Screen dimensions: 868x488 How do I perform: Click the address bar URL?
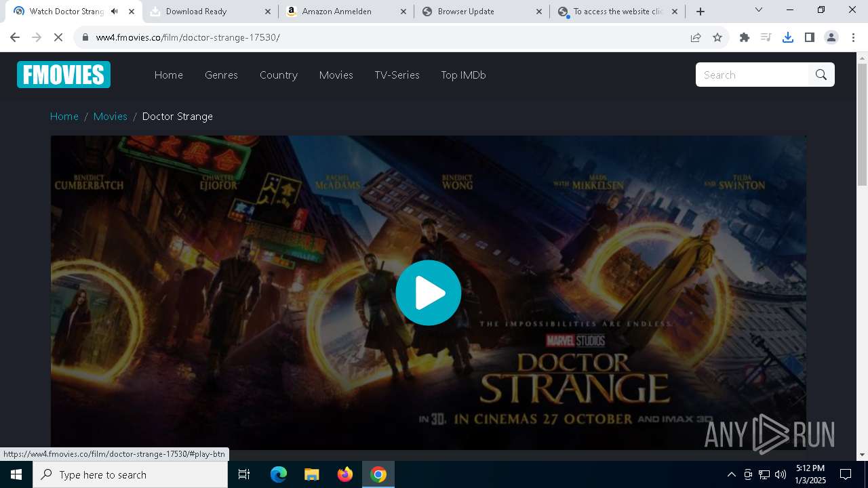pyautogui.click(x=188, y=37)
